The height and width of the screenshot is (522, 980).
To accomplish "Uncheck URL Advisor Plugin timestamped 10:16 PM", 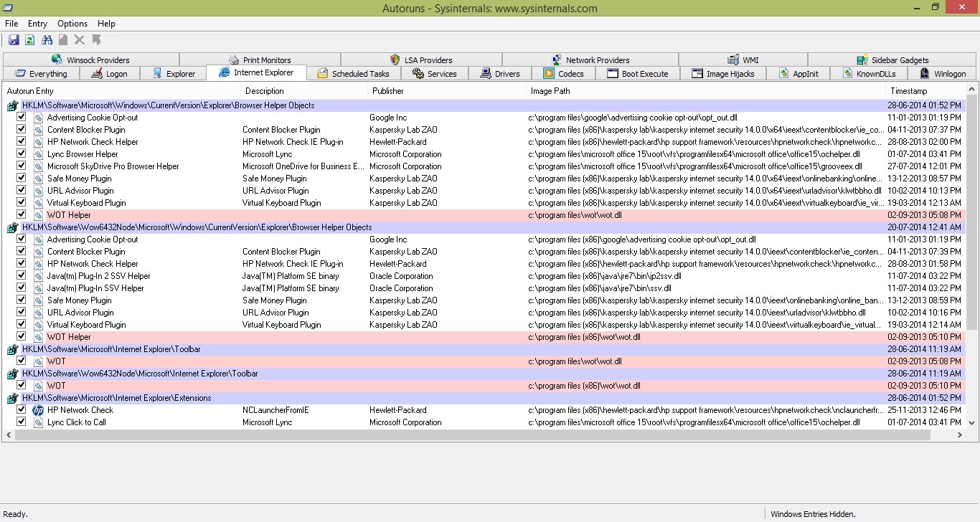I will click(22, 312).
